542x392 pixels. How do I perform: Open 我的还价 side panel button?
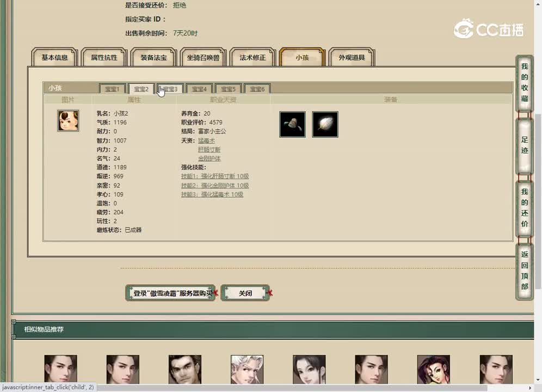pos(525,208)
